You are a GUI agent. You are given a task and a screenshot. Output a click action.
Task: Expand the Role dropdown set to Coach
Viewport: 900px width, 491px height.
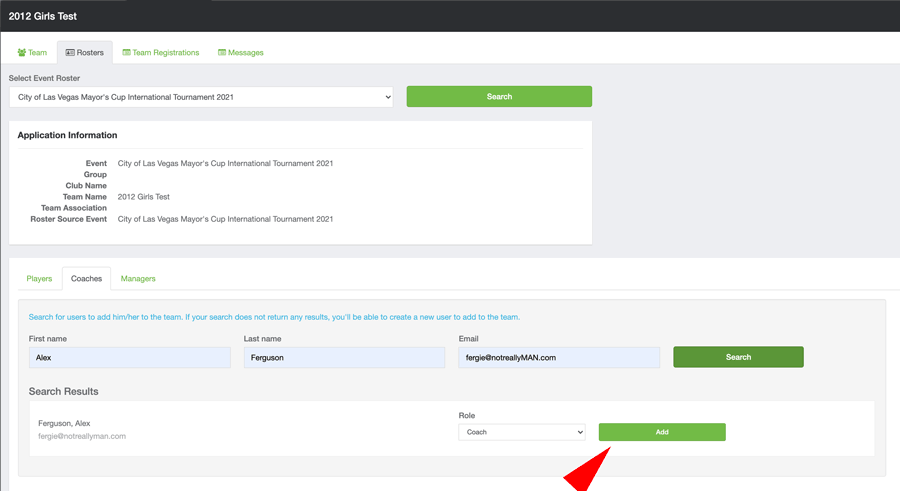coord(521,432)
